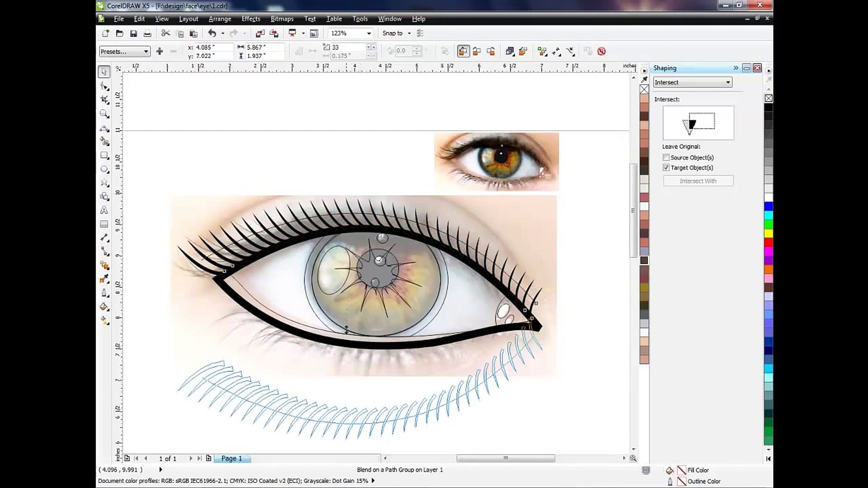Screen dimensions: 868x488
Task: Select the Zoom tool in toolbox
Action: click(x=104, y=114)
